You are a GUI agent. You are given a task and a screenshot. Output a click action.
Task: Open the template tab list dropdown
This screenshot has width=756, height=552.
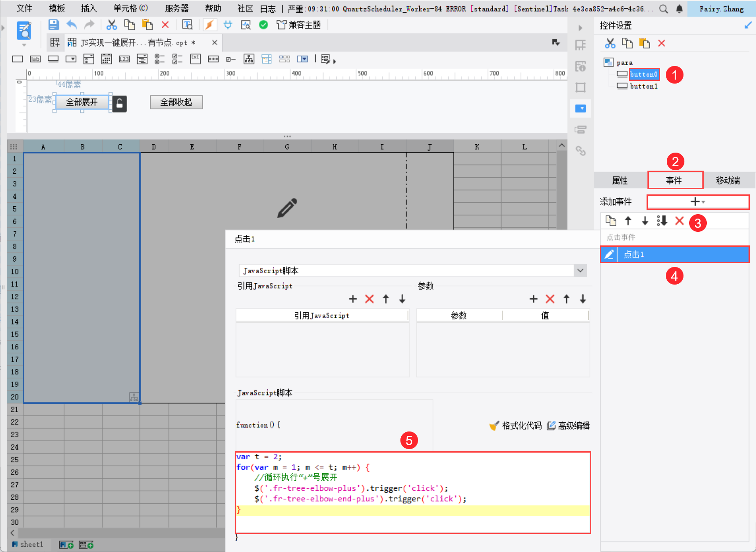(x=556, y=43)
